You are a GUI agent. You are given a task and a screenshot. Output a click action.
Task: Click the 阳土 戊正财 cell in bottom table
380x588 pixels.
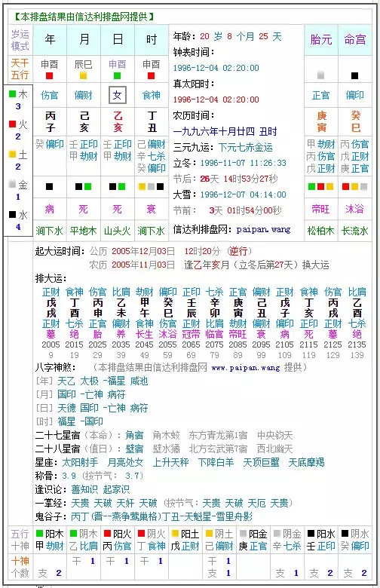(185, 540)
